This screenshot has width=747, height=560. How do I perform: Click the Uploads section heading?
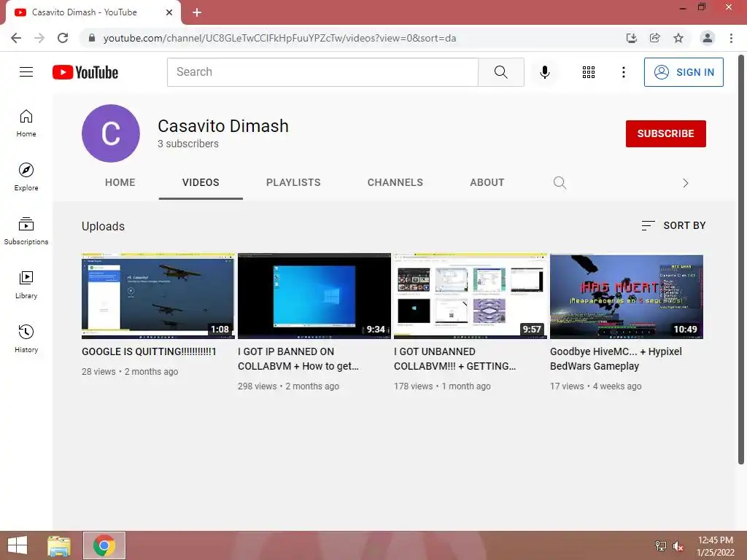[103, 226]
